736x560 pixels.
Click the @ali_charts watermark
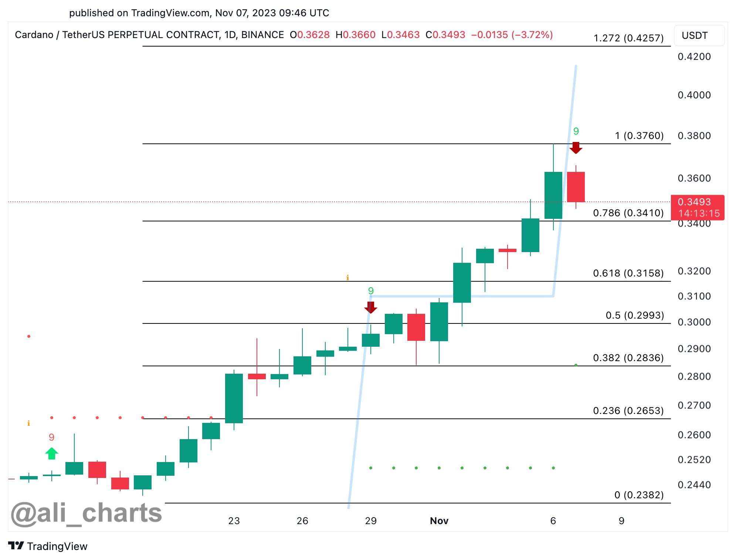[x=86, y=513]
